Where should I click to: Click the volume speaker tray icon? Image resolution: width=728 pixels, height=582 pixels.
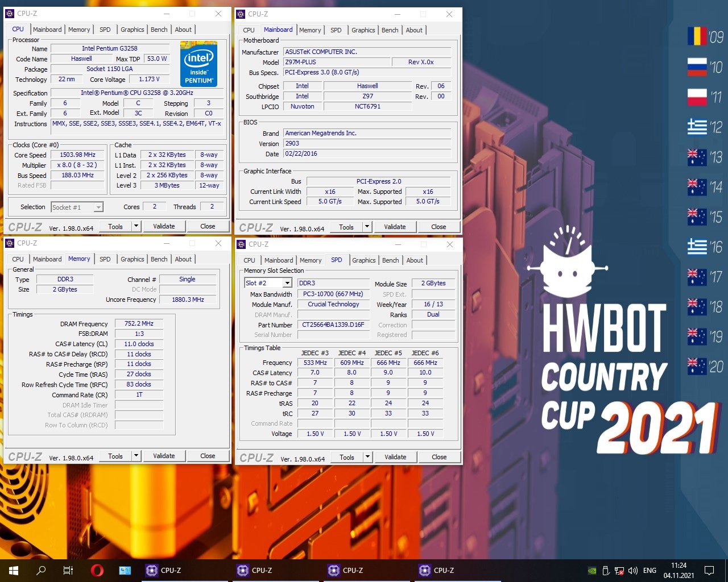(632, 571)
